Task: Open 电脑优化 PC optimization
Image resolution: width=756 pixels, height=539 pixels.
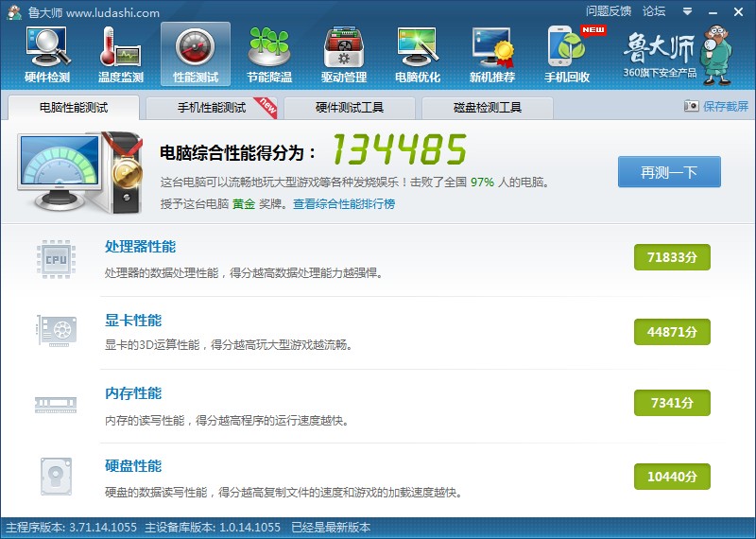Action: tap(418, 55)
